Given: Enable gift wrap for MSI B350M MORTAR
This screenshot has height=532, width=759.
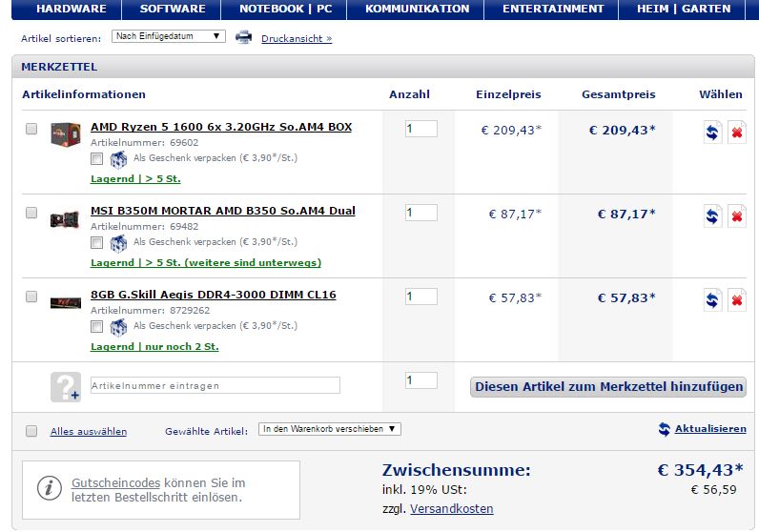Looking at the screenshot, I should (x=97, y=242).
